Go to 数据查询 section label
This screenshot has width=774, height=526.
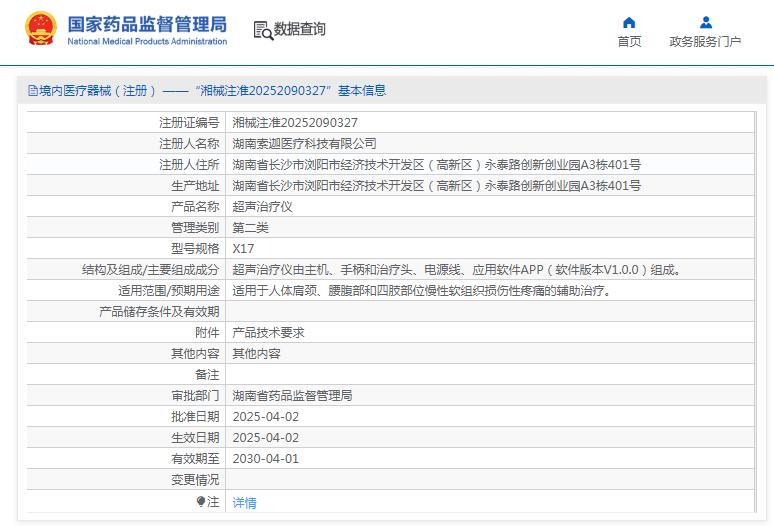[x=300, y=30]
